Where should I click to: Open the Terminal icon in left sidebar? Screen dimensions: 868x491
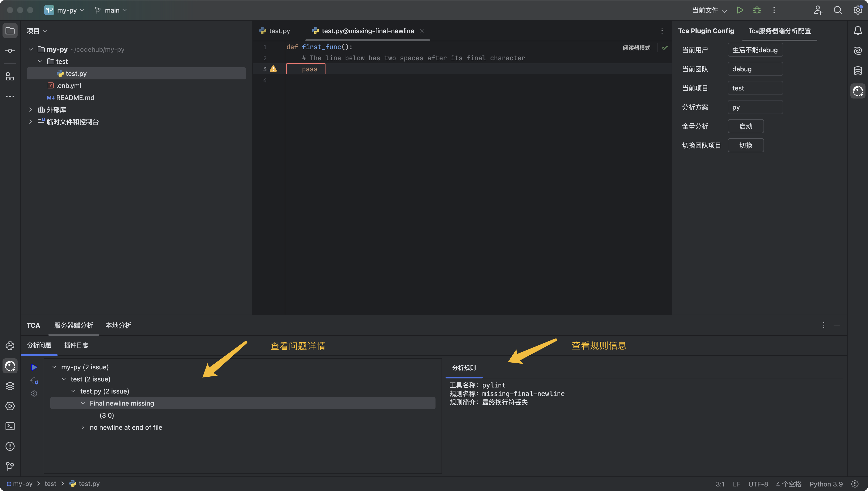(x=10, y=426)
